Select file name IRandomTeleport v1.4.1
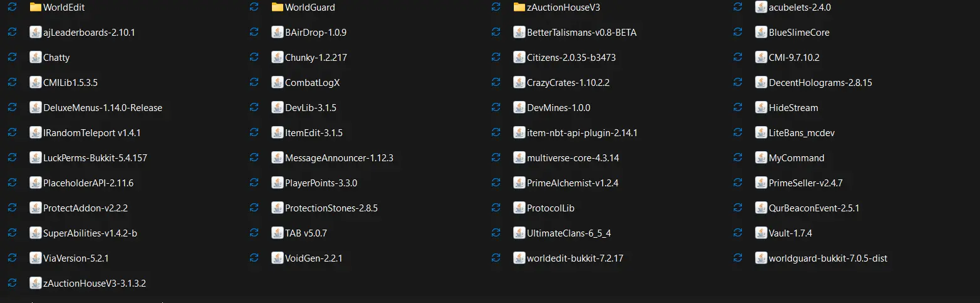980x303 pixels. (x=92, y=133)
